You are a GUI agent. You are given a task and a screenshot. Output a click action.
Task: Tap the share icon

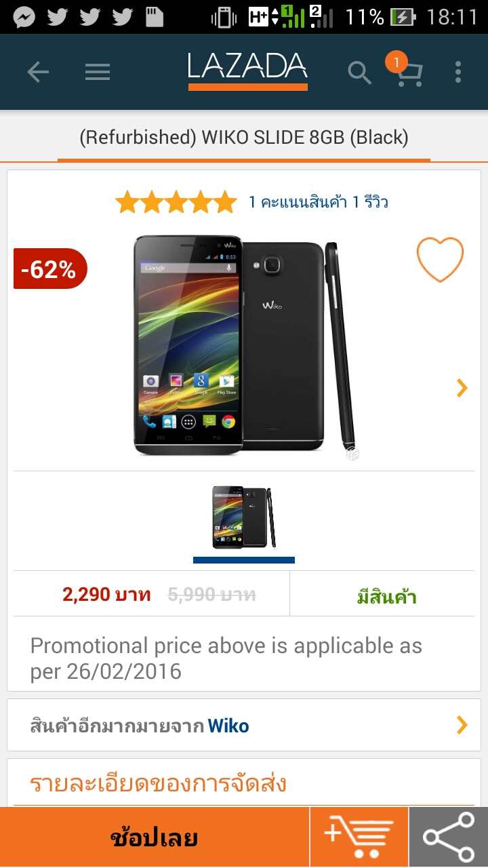tap(449, 837)
